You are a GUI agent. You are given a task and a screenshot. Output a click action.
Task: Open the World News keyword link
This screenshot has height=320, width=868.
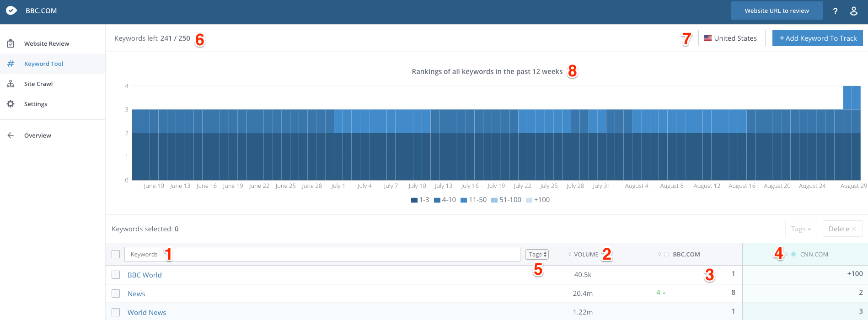pyautogui.click(x=147, y=312)
